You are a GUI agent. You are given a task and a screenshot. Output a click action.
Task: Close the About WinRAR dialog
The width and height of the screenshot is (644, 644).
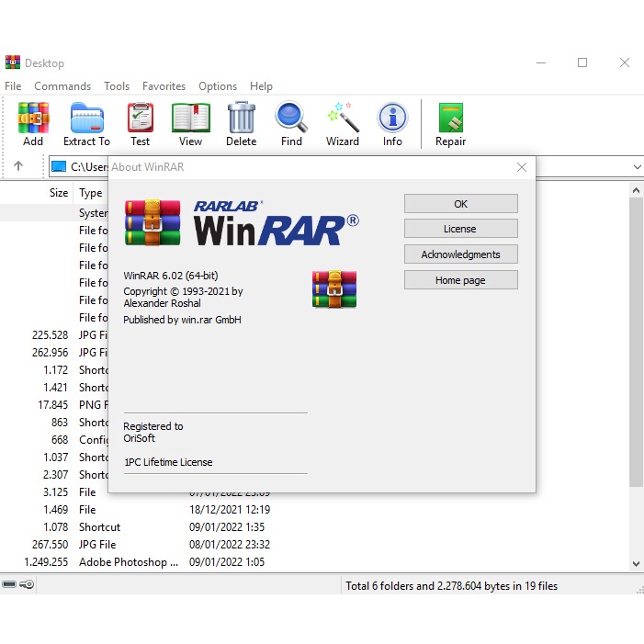click(x=522, y=167)
